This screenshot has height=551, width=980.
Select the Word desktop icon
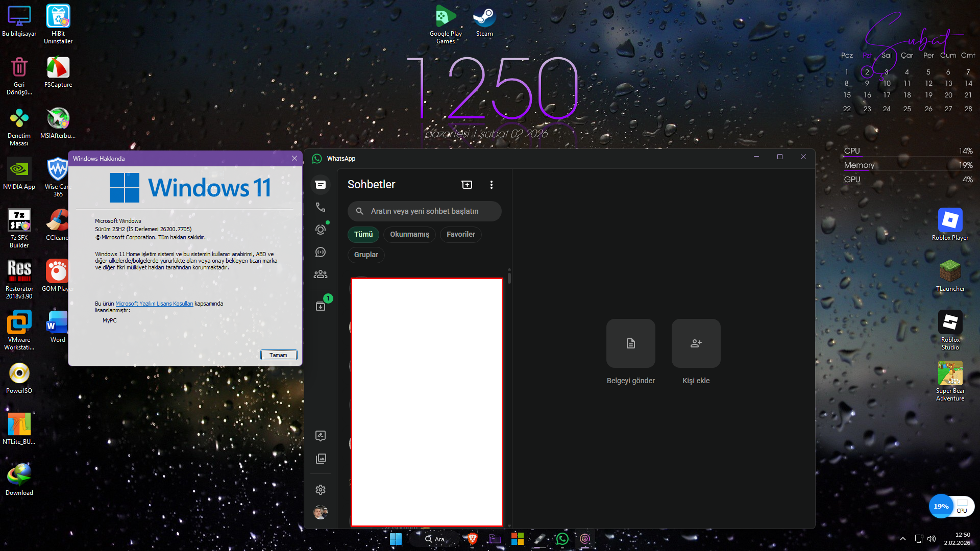58,327
